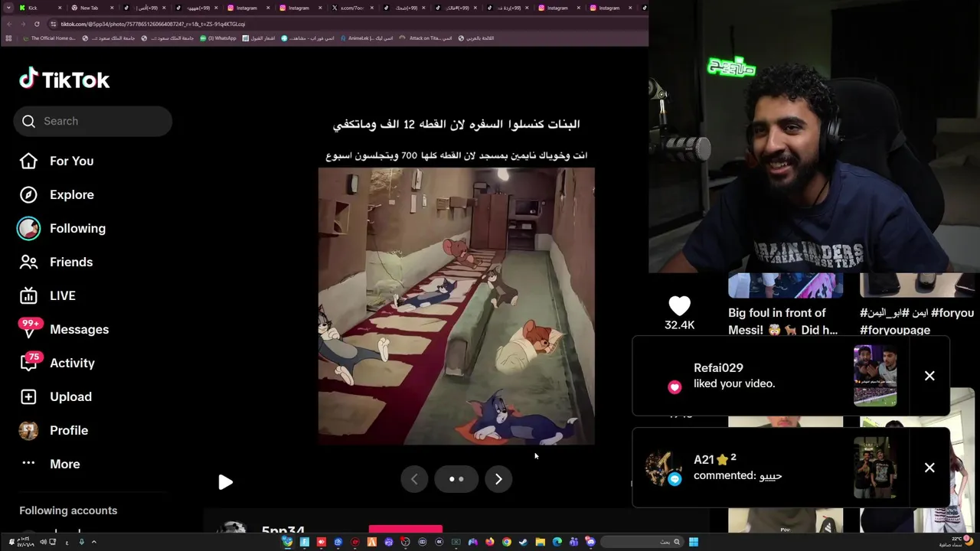The width and height of the screenshot is (980, 551).
Task: Play the photo slideshow
Action: pos(225,482)
